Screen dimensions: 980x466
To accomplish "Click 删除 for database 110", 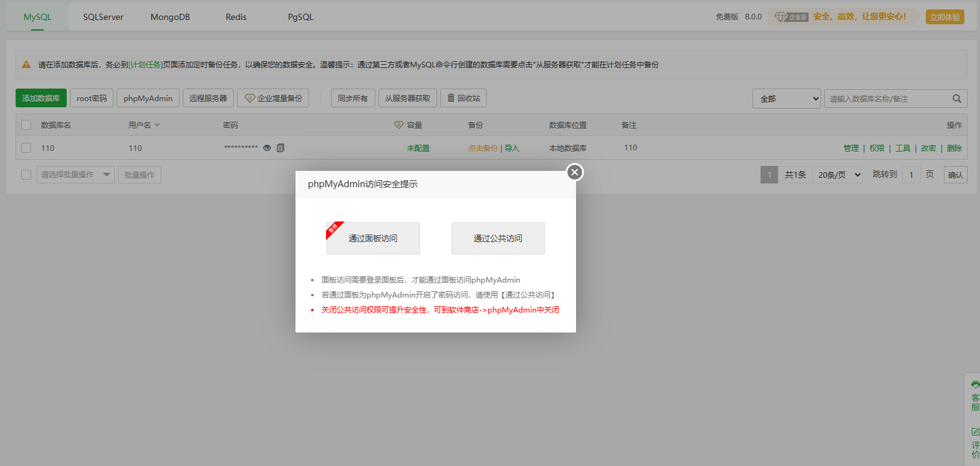I will pos(954,148).
